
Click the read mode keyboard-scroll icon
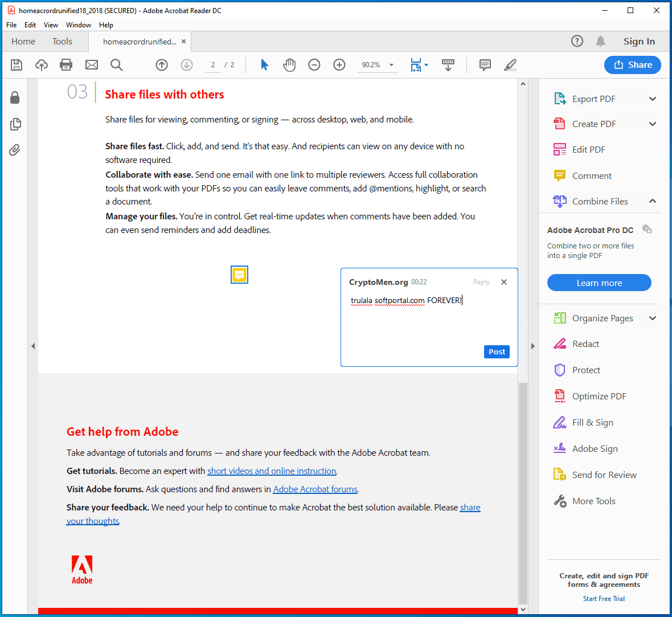(448, 65)
